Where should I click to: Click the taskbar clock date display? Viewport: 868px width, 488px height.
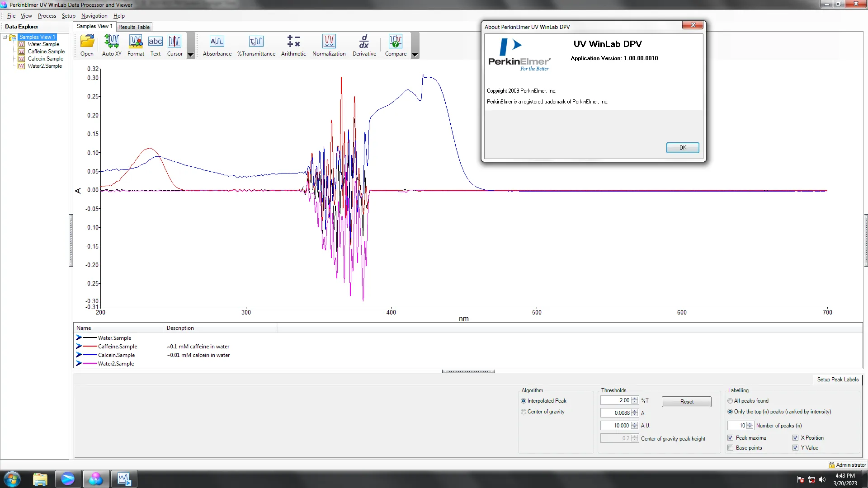point(845,479)
